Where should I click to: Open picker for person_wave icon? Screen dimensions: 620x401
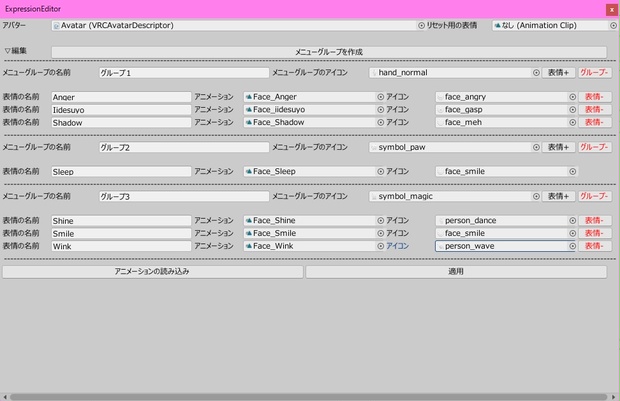point(573,246)
